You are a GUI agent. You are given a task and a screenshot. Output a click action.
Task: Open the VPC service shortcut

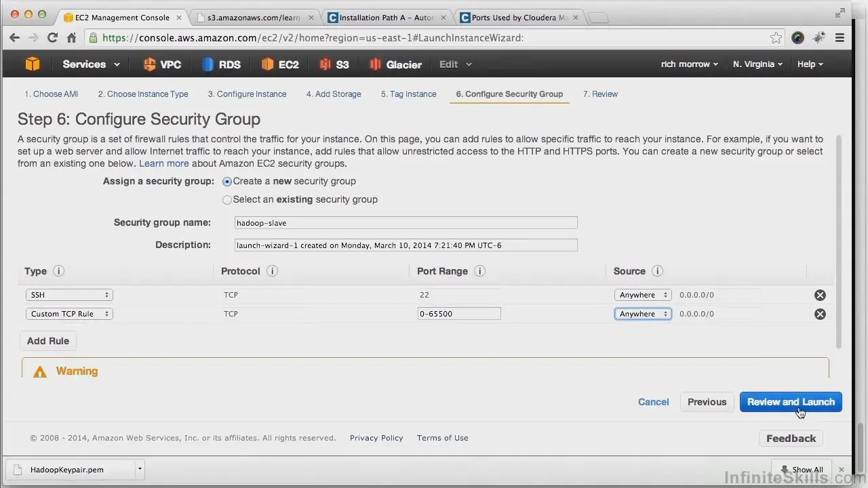(162, 64)
